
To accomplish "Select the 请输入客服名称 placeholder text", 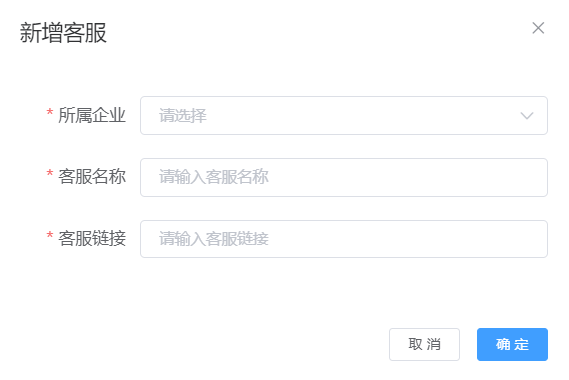I will point(214,177).
